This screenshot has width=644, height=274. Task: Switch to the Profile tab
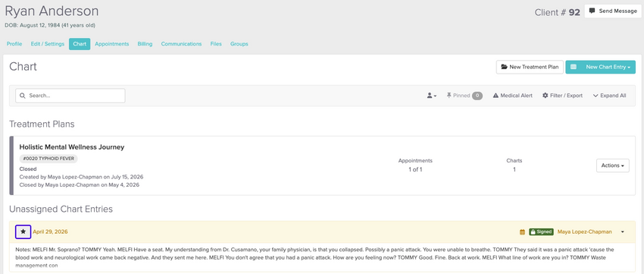14,44
